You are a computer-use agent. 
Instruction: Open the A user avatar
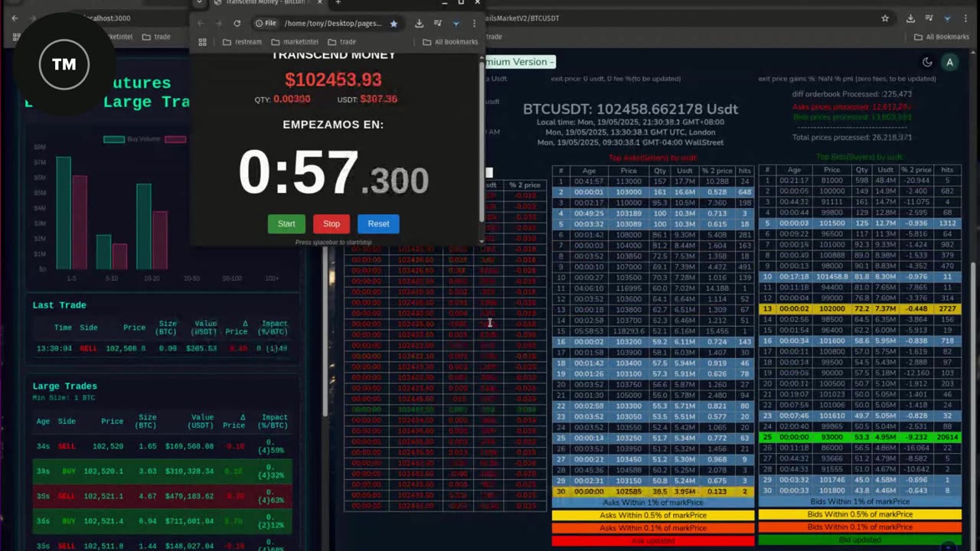click(x=949, y=62)
